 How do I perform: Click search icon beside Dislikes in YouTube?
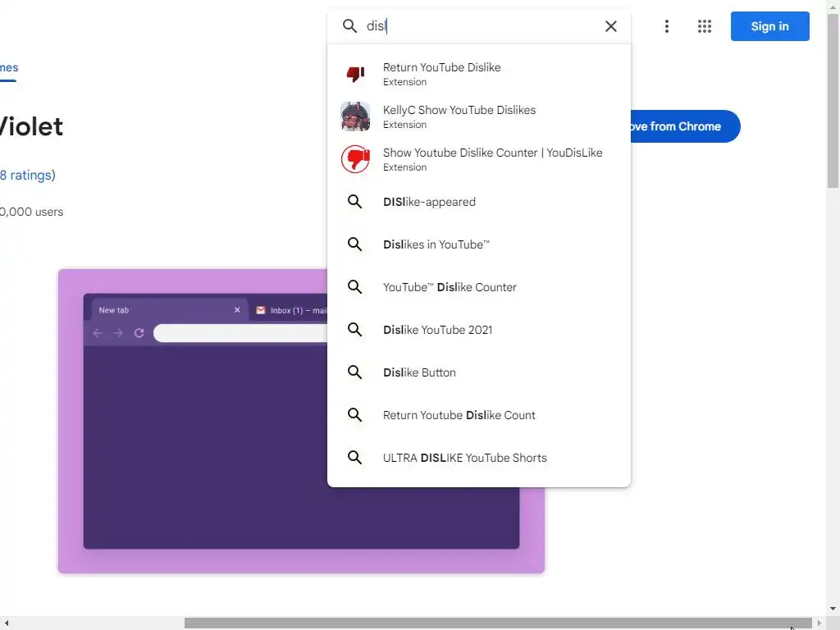(x=354, y=244)
